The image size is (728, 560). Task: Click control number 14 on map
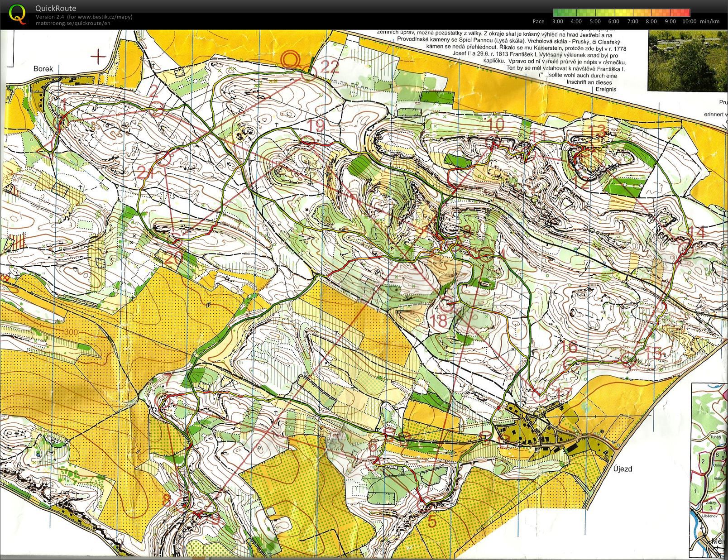click(697, 233)
